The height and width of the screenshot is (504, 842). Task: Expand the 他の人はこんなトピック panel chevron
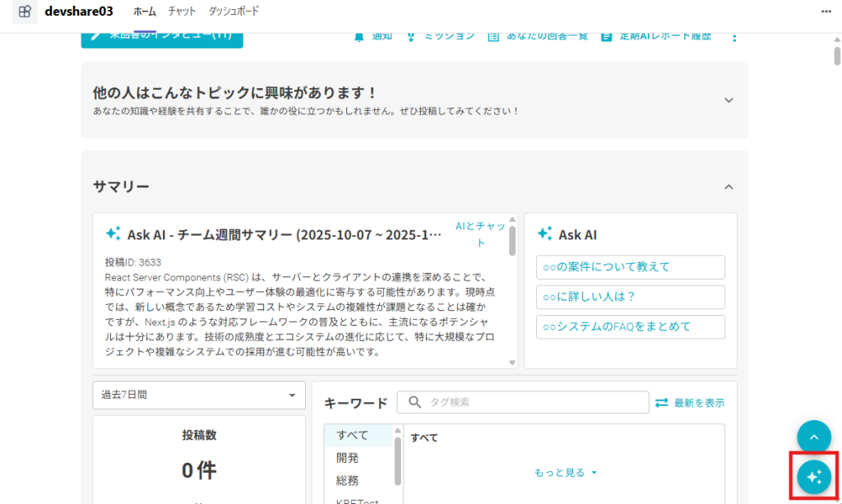(x=728, y=99)
